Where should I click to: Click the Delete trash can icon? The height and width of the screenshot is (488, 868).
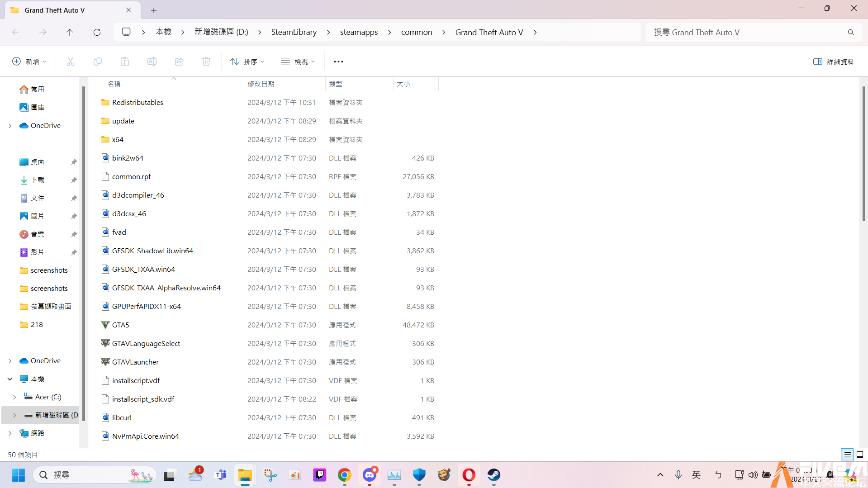click(206, 62)
